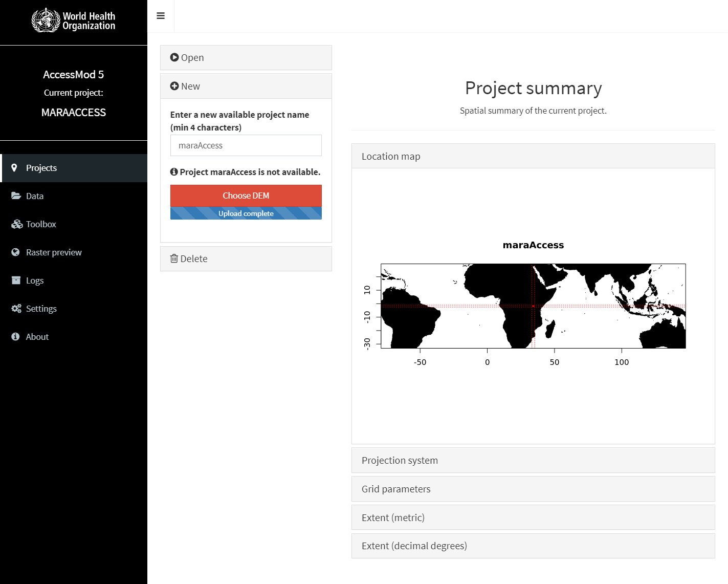
Task: Click the Projects map marker icon
Action: (14, 168)
